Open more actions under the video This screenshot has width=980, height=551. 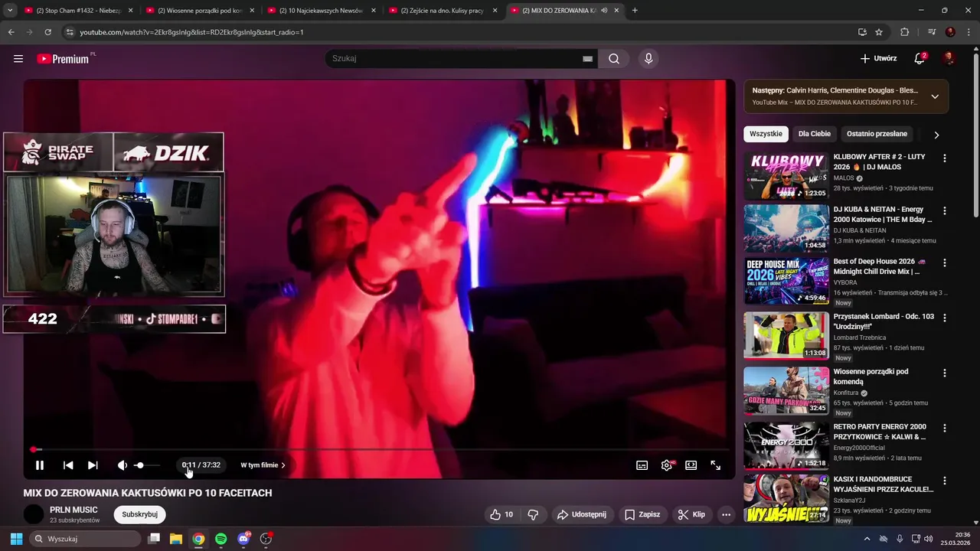pos(726,514)
